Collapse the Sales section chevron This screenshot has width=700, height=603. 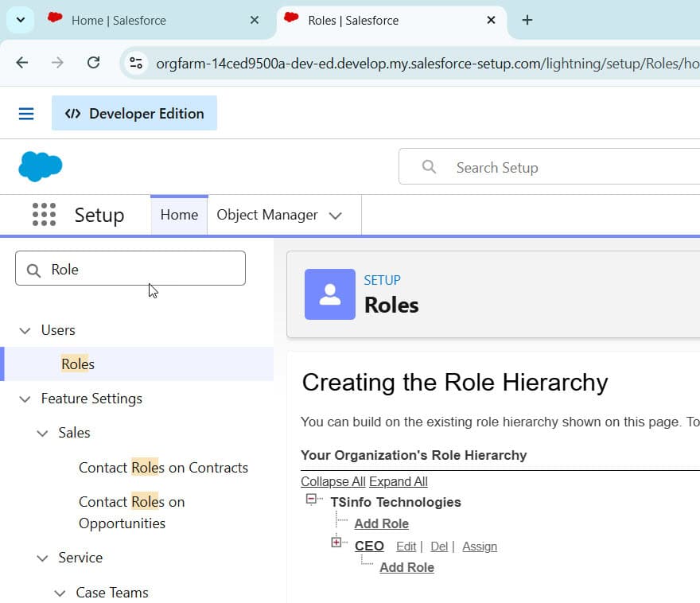pyautogui.click(x=42, y=434)
